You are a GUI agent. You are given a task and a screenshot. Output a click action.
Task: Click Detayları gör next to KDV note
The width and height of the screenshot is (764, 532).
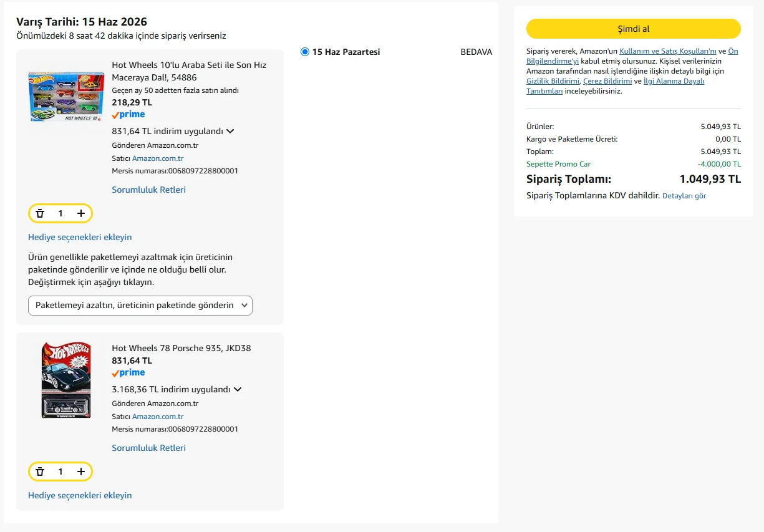684,196
